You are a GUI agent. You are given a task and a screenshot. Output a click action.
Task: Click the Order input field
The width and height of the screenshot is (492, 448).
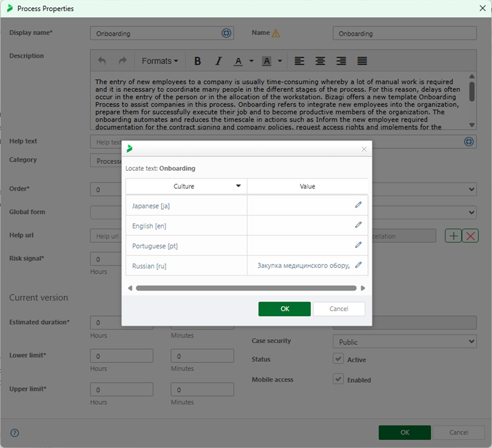(x=106, y=189)
